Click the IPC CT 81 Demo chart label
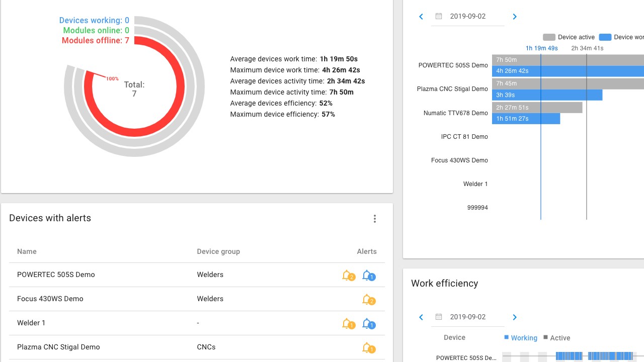This screenshot has height=362, width=644. pyautogui.click(x=464, y=137)
